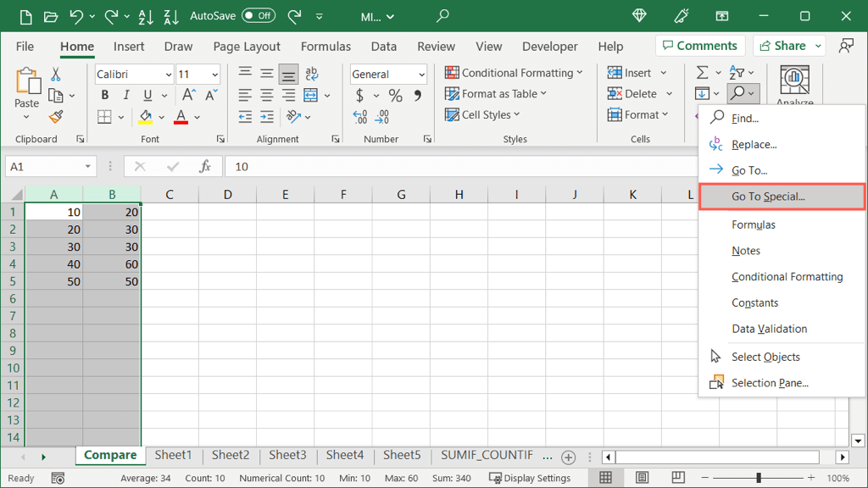
Task: Open the font name dropdown
Action: 168,75
